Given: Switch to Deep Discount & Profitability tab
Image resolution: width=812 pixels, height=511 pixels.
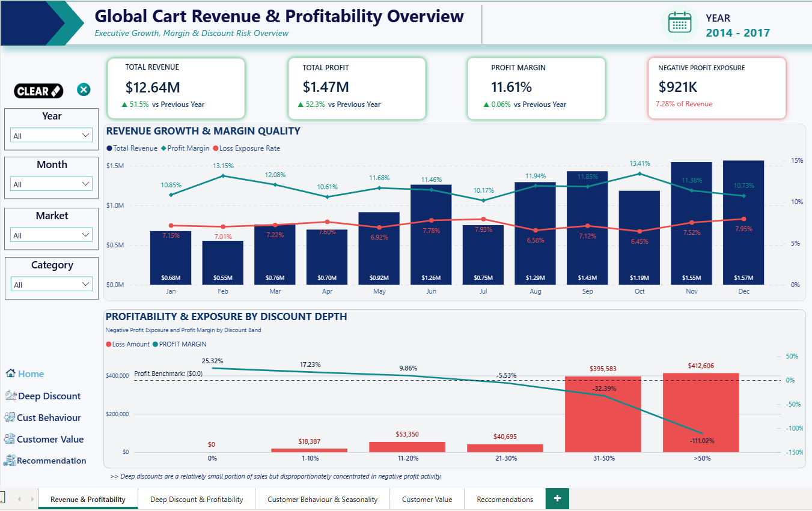Looking at the screenshot, I should tap(197, 499).
